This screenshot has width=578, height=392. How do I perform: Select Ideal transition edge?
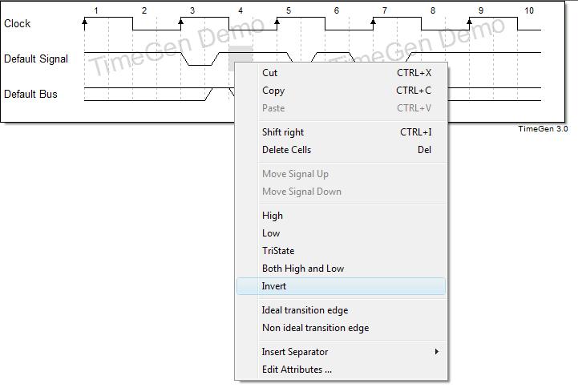[x=305, y=310]
